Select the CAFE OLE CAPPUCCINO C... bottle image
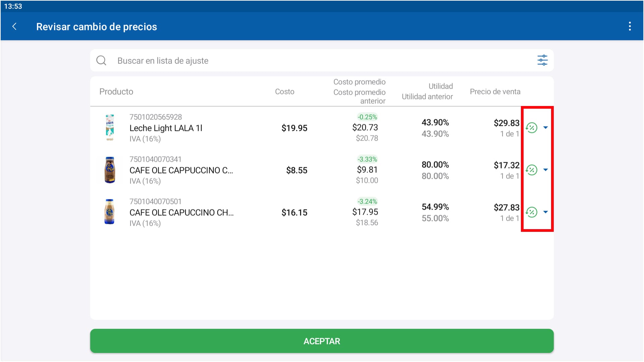The width and height of the screenshot is (644, 362). click(x=110, y=170)
